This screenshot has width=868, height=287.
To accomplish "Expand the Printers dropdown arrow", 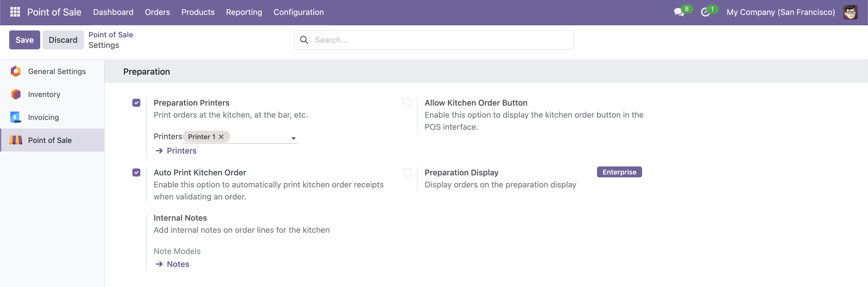I will [x=293, y=138].
